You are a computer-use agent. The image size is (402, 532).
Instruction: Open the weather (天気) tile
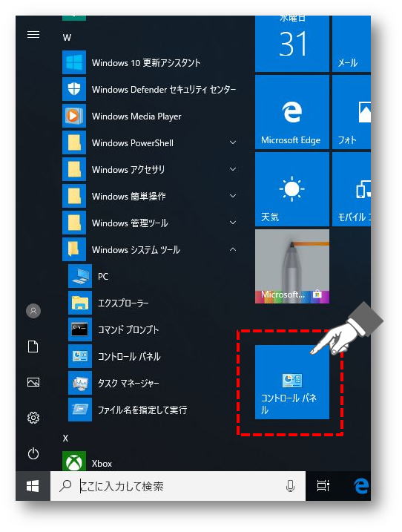point(291,189)
